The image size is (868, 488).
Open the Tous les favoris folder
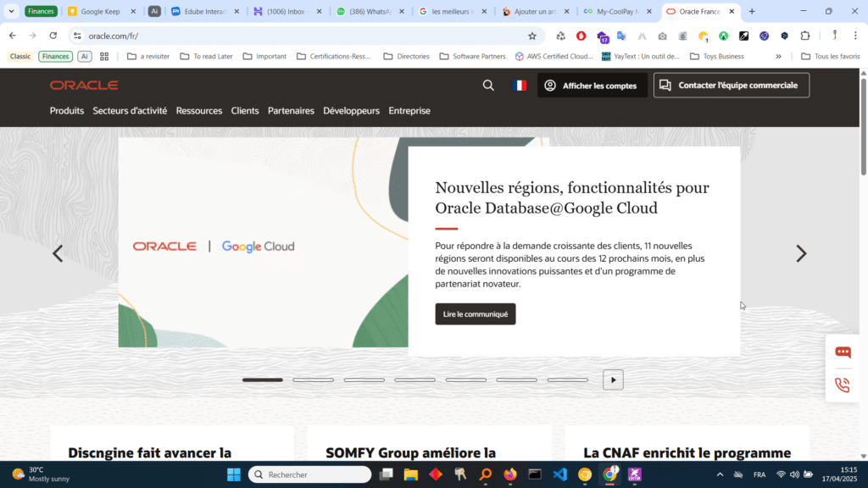point(831,57)
